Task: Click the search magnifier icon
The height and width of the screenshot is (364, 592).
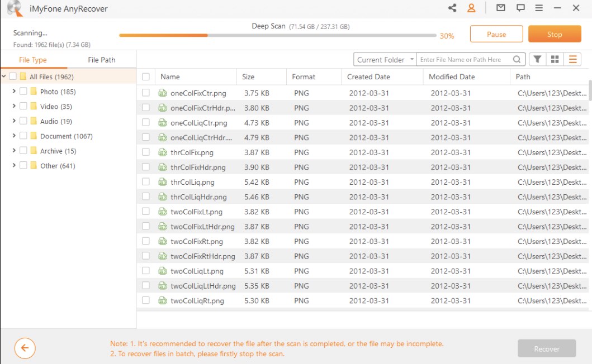Action: click(x=517, y=60)
